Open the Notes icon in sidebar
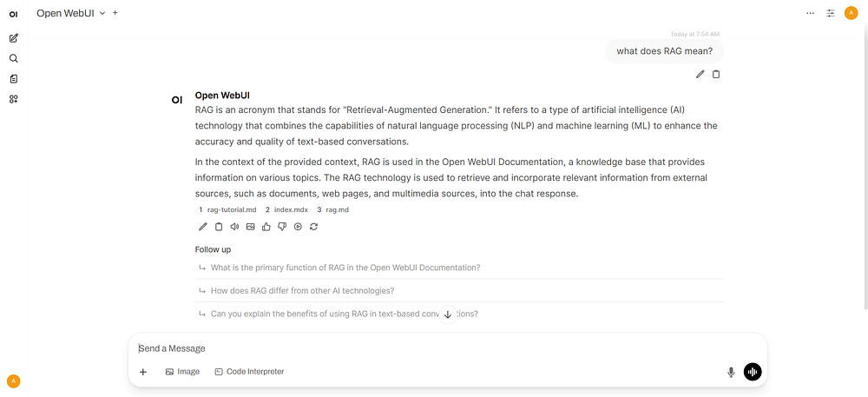The width and height of the screenshot is (868, 397). (x=14, y=79)
